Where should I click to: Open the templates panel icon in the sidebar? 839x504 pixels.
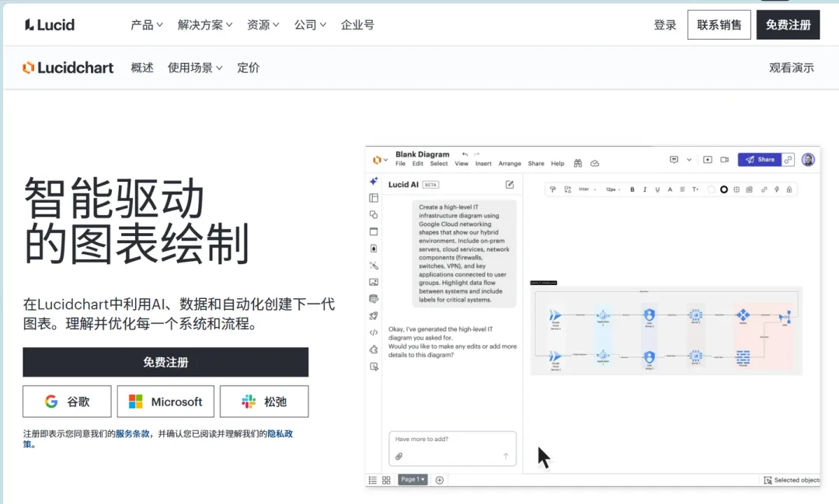point(374,198)
